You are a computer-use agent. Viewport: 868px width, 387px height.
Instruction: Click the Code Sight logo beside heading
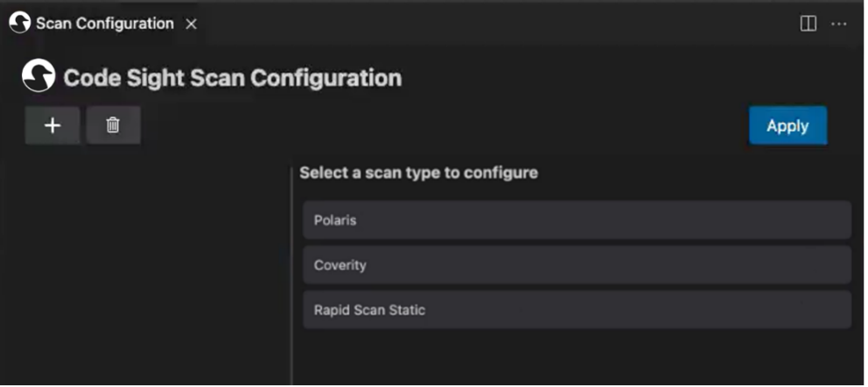click(38, 76)
